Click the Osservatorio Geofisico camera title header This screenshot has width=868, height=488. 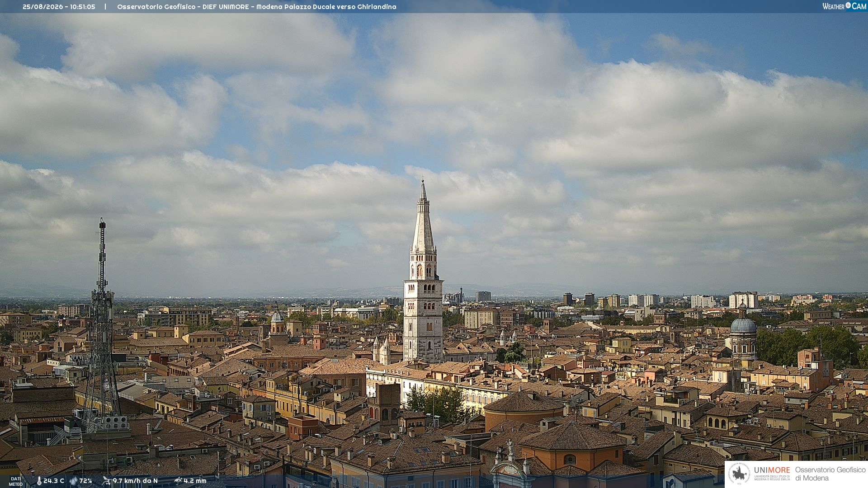pos(256,7)
